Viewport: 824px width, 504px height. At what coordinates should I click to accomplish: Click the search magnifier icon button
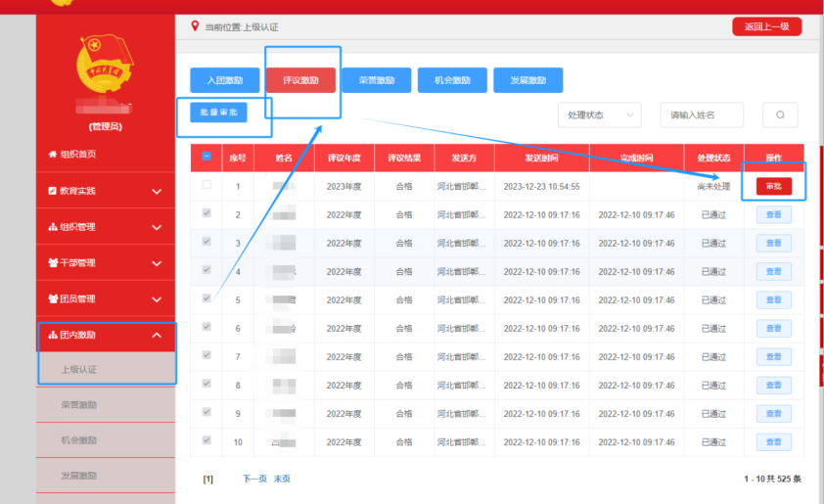pos(780,115)
